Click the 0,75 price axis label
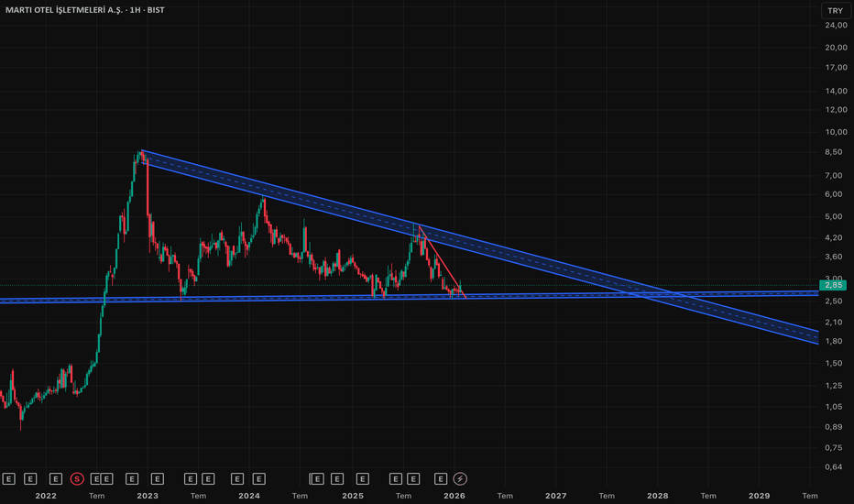This screenshot has width=854, height=504. click(x=834, y=447)
